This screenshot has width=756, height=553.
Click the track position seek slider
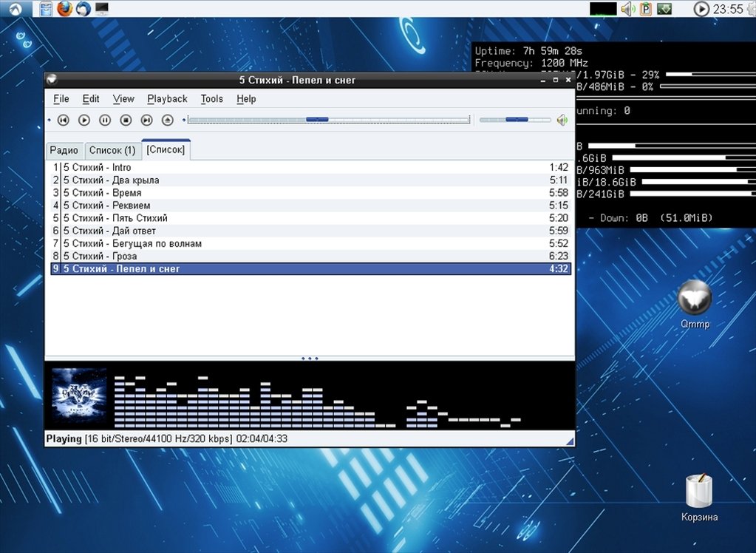329,120
